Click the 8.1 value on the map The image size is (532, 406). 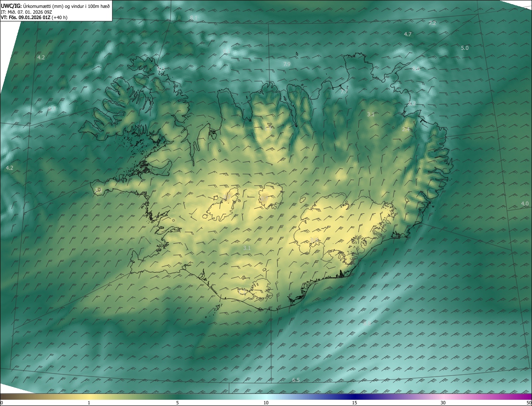pos(194,17)
